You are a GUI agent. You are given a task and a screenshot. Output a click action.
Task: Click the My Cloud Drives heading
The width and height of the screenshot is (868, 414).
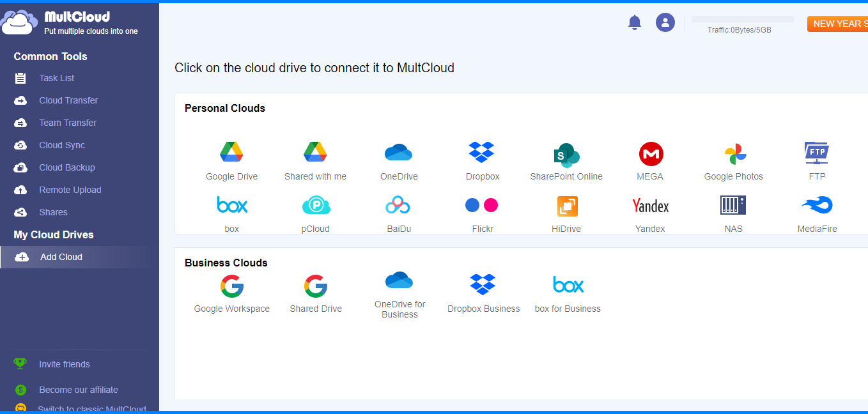tap(54, 234)
